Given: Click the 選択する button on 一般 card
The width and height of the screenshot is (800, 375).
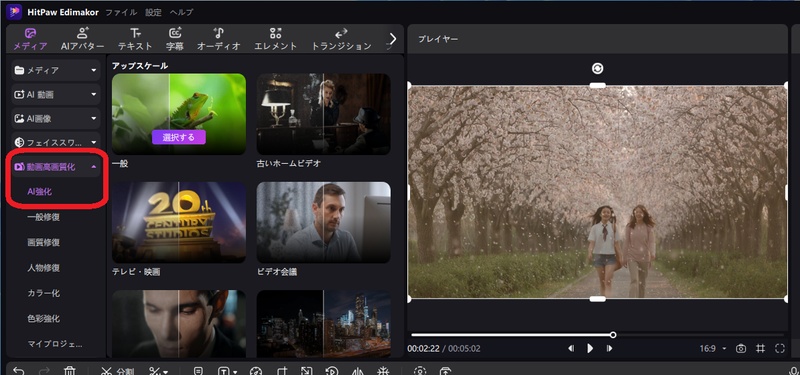Looking at the screenshot, I should tap(179, 137).
